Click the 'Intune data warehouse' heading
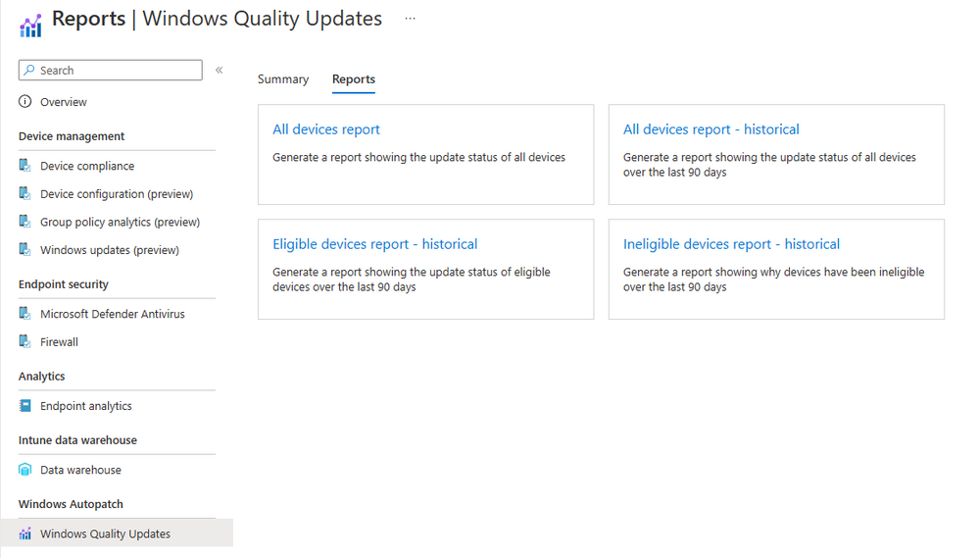 point(77,439)
